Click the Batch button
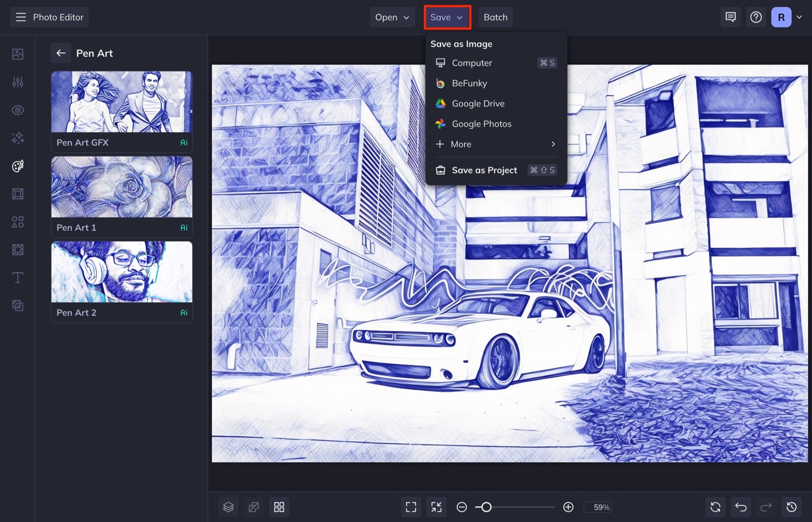Screen dimensions: 812x522 tap(495, 17)
